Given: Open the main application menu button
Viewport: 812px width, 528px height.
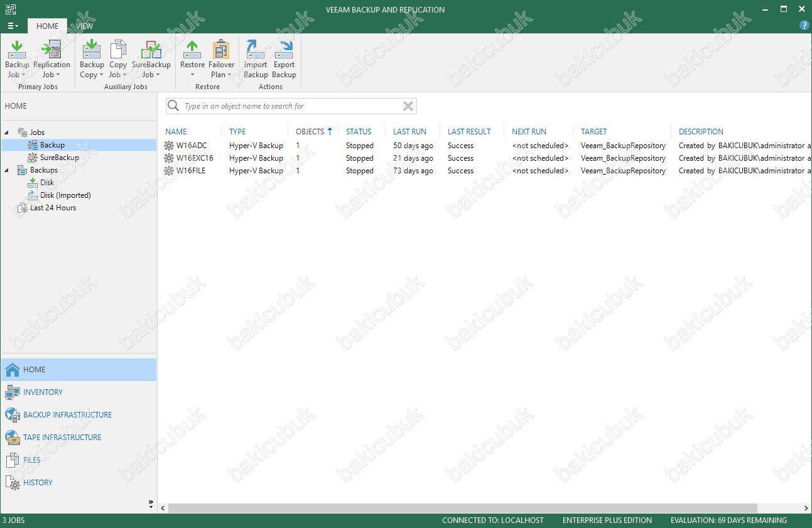Looking at the screenshot, I should [13, 26].
